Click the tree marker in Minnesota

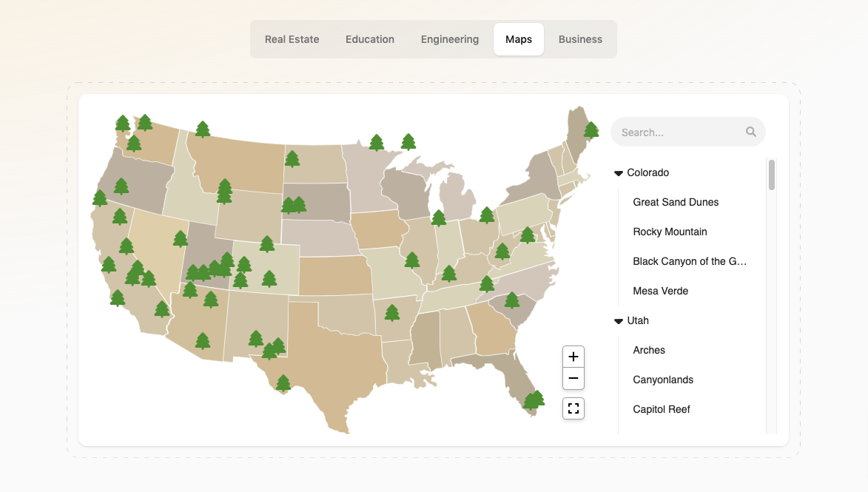pyautogui.click(x=377, y=142)
